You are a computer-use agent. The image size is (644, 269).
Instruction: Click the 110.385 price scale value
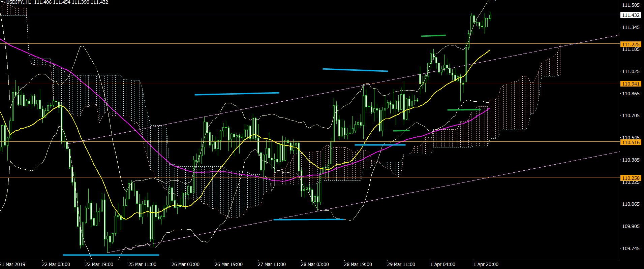tap(631, 160)
